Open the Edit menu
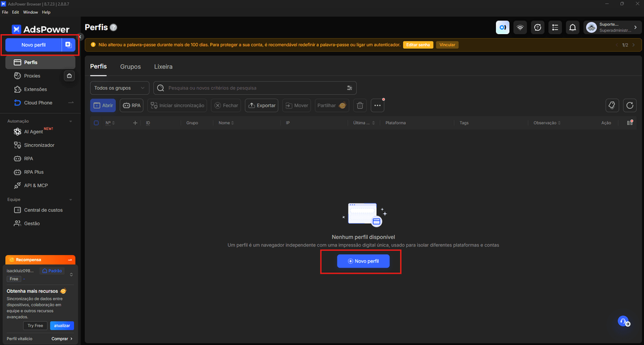 click(15, 12)
